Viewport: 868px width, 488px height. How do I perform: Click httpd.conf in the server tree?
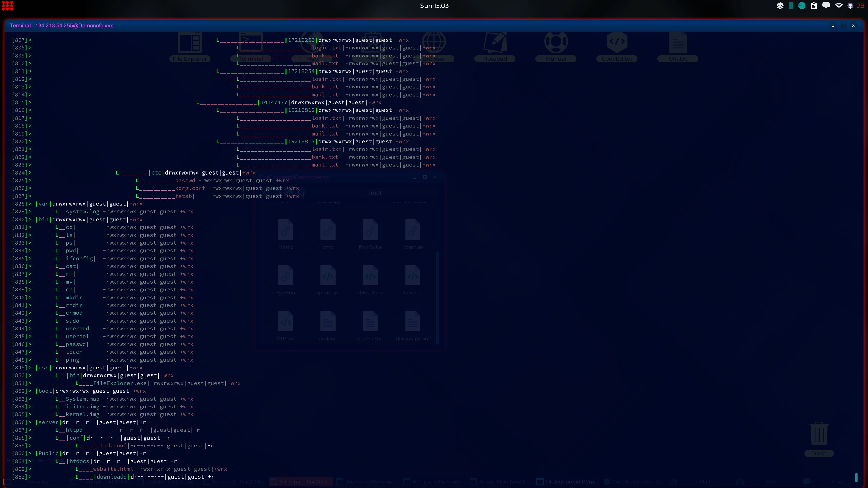pyautogui.click(x=110, y=446)
